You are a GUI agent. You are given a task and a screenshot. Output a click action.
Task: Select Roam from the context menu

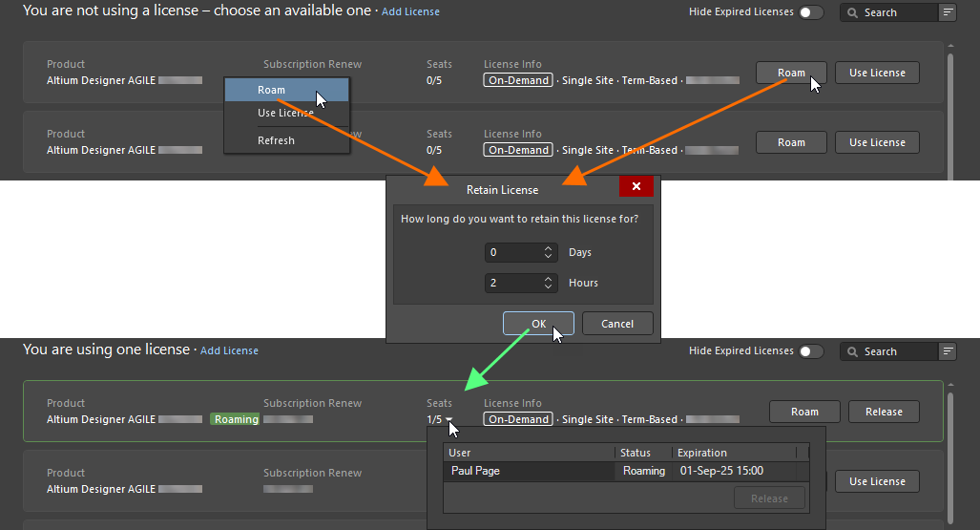(286, 90)
